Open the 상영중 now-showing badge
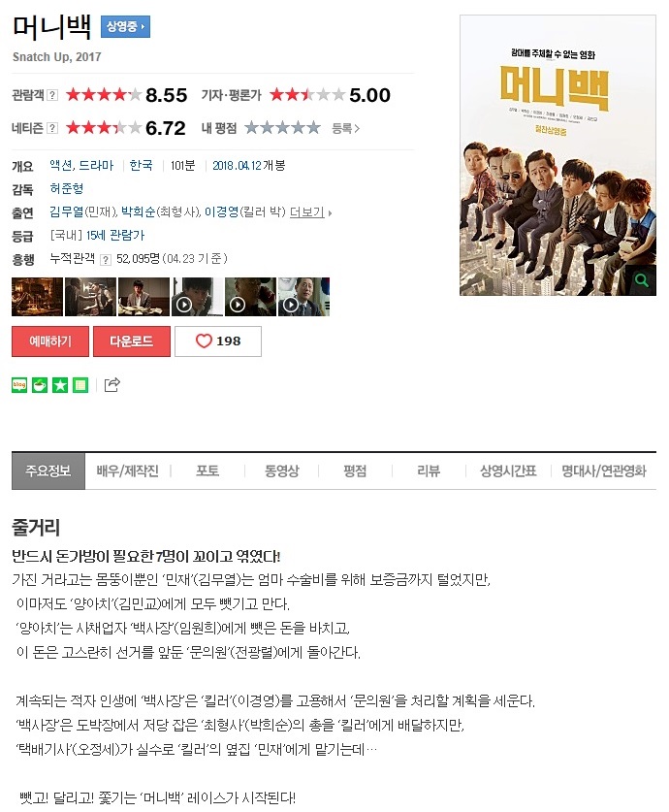 (x=125, y=26)
